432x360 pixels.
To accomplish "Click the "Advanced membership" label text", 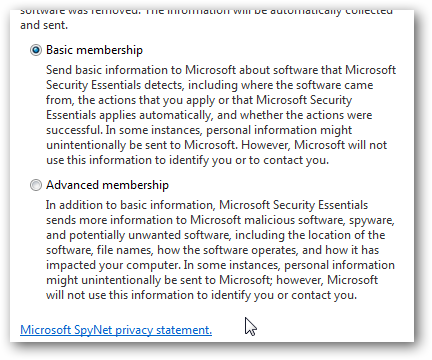I will point(107,185).
